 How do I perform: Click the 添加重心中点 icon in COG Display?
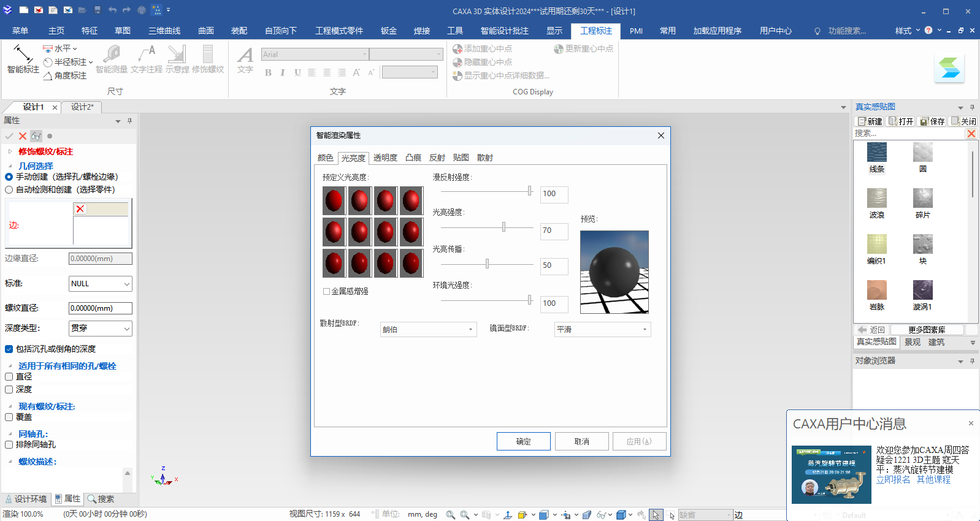(x=457, y=49)
